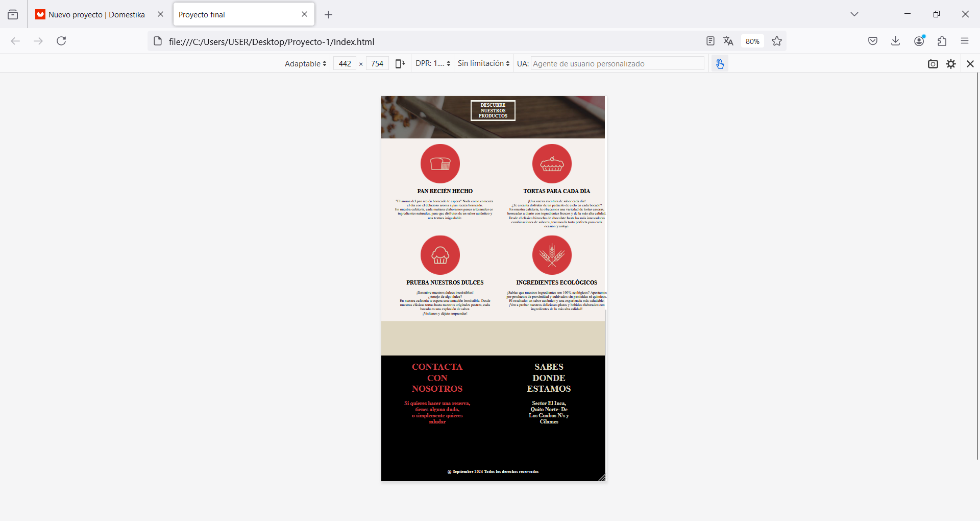Click the Sector El Inca address text

coord(549,413)
